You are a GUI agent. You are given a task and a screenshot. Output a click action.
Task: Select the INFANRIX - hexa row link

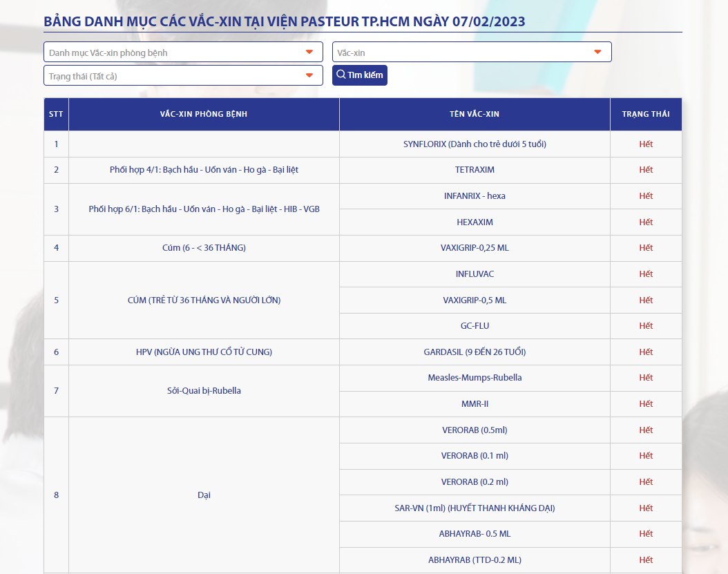(x=475, y=195)
